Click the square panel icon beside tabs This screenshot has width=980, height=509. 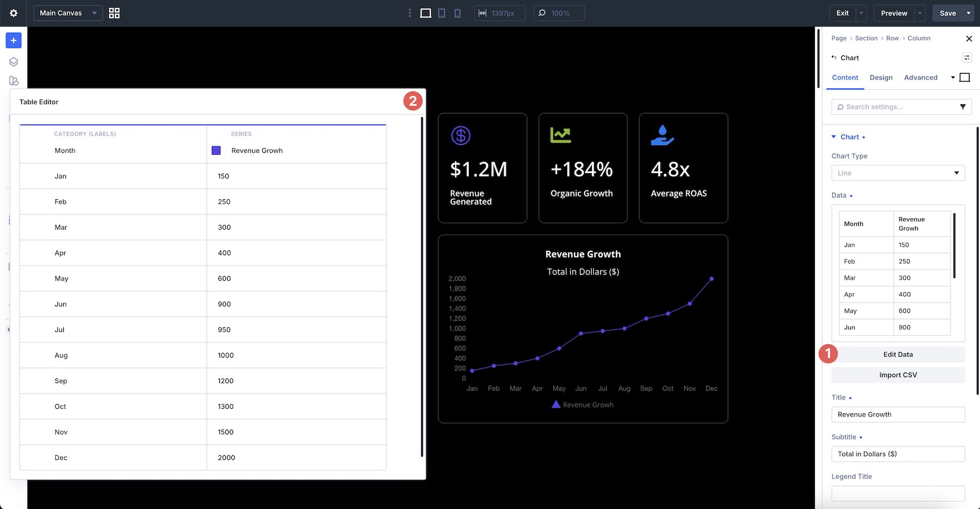pyautogui.click(x=965, y=77)
